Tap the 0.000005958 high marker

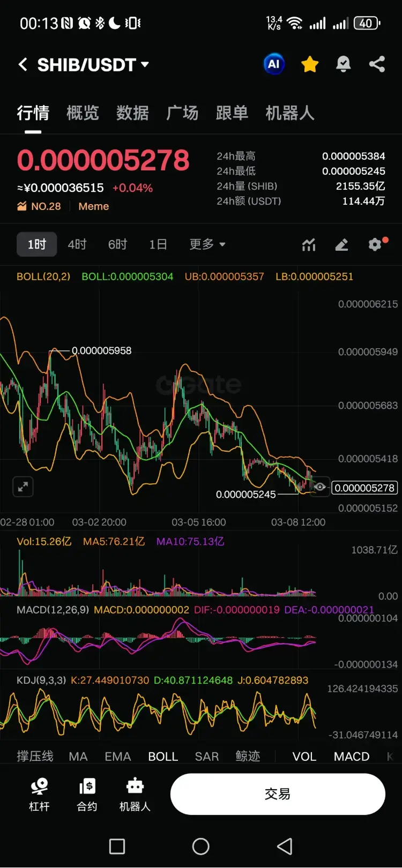click(x=102, y=350)
